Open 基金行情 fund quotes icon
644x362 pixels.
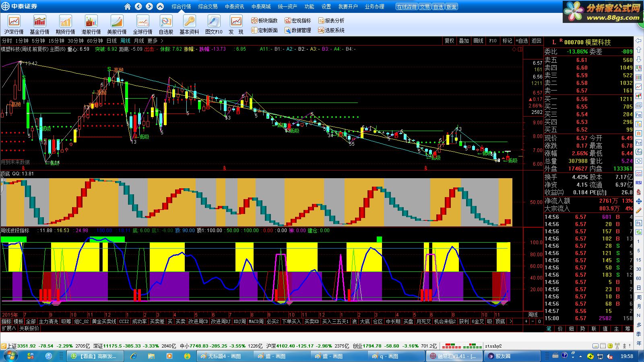40,25
